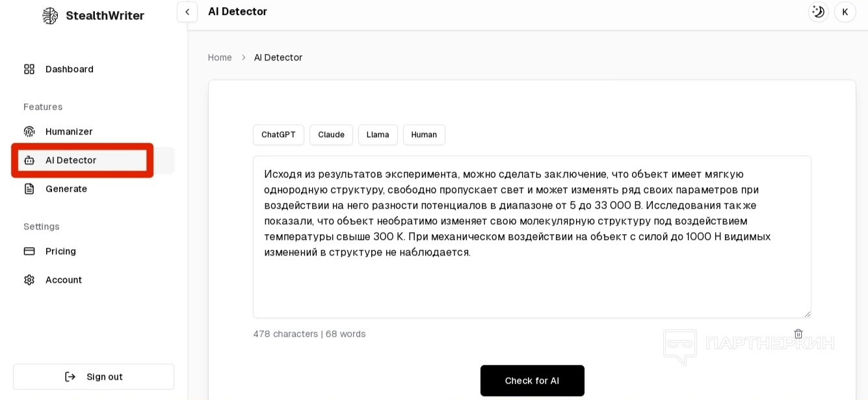Click the Generate document icon
The image size is (868, 400).
29,189
